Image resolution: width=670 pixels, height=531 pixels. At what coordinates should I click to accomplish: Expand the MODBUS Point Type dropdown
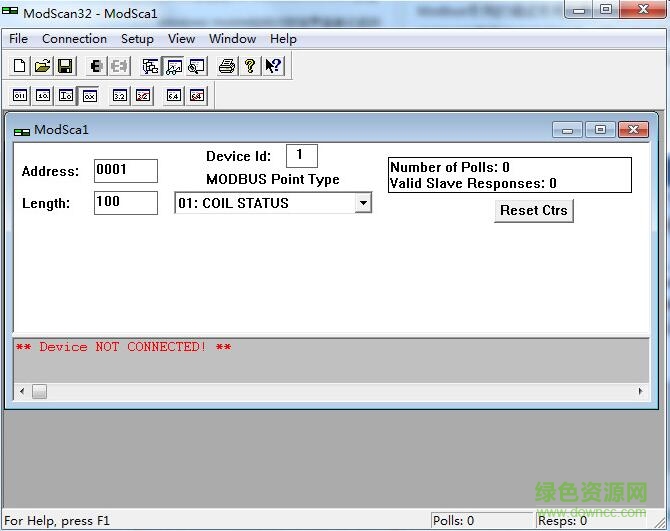363,203
